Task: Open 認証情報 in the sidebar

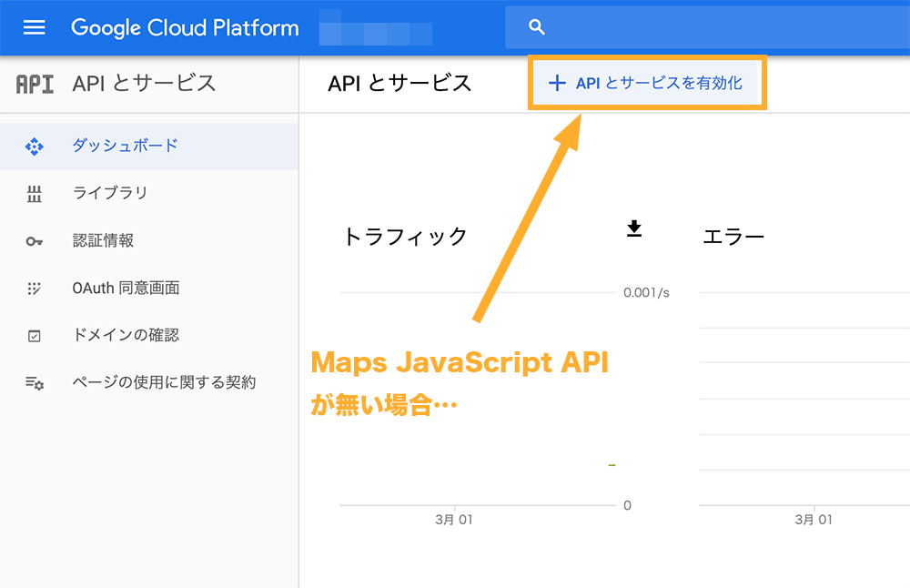Action: pyautogui.click(x=149, y=241)
